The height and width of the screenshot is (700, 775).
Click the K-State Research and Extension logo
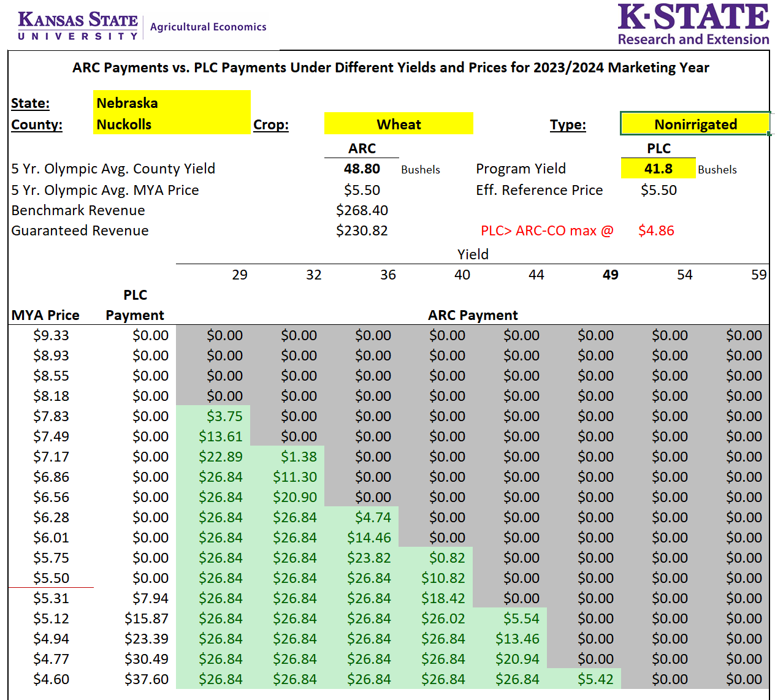coord(693,25)
